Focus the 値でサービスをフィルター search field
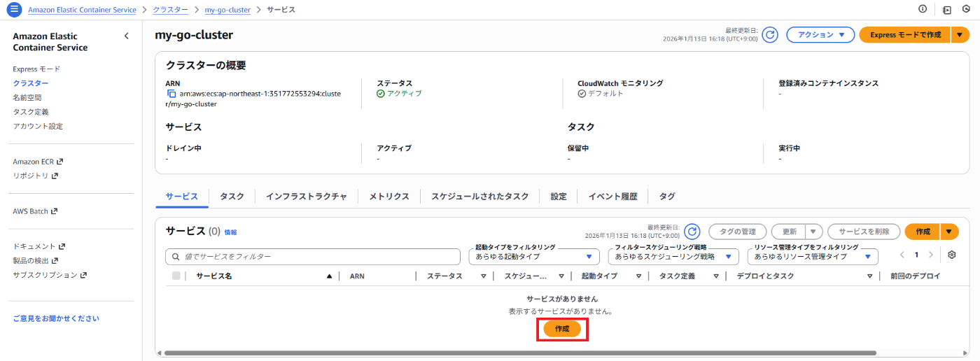 pos(313,257)
